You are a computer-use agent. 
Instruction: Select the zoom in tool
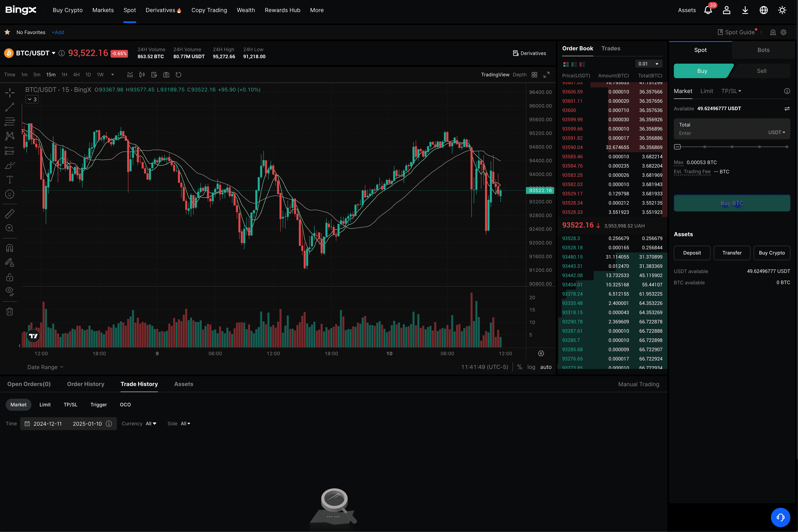[x=10, y=228]
